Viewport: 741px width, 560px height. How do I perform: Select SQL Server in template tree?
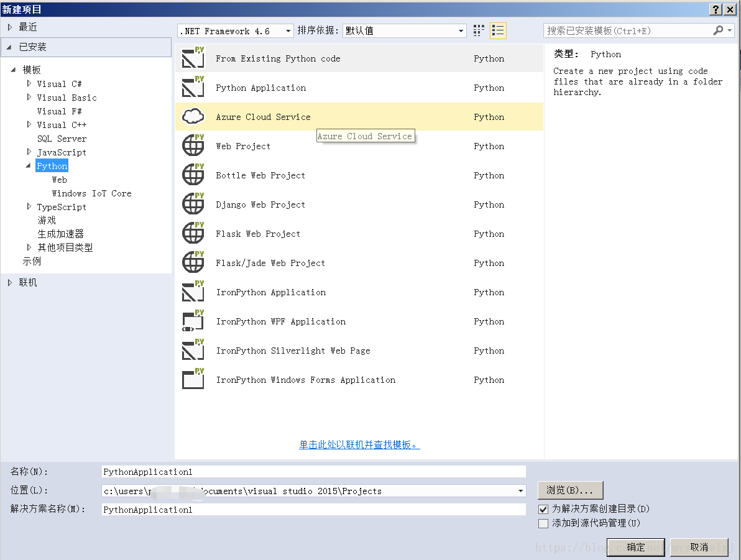point(62,139)
